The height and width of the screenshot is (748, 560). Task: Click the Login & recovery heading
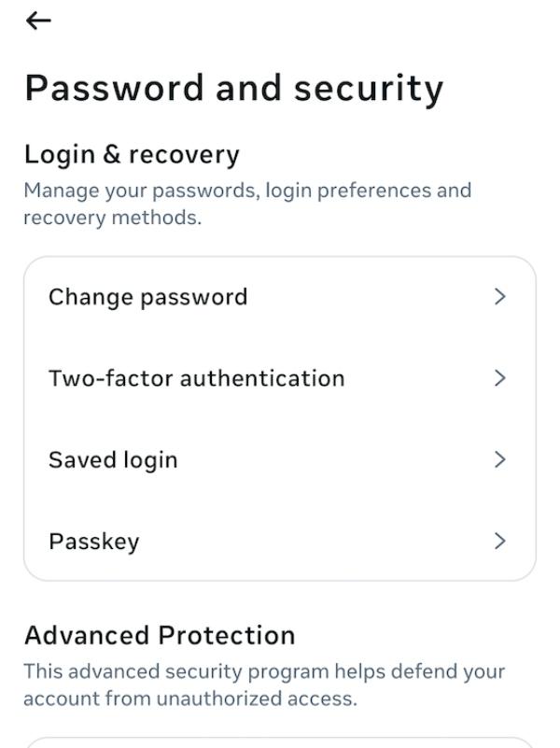click(132, 154)
